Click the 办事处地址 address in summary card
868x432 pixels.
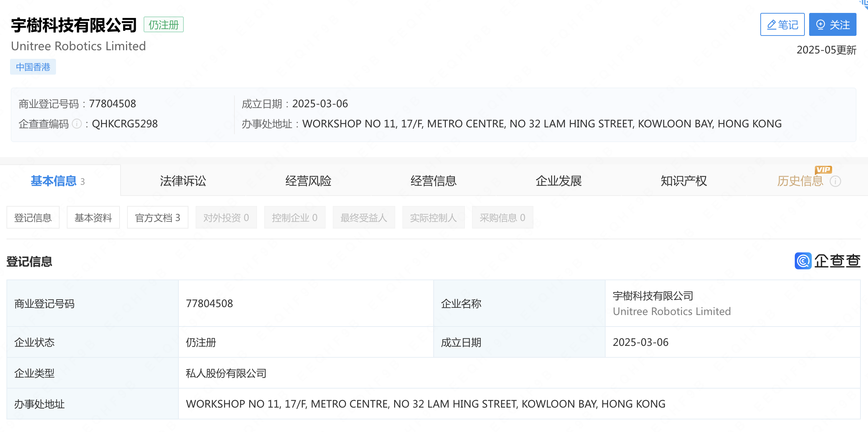[542, 124]
